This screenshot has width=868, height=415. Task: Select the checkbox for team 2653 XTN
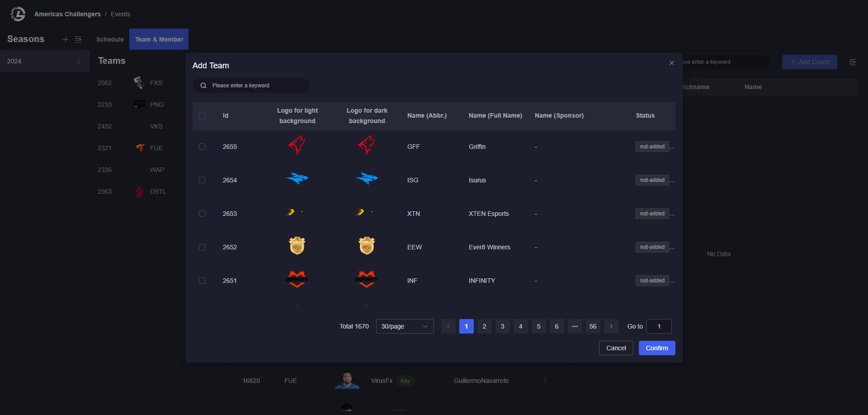click(x=202, y=214)
